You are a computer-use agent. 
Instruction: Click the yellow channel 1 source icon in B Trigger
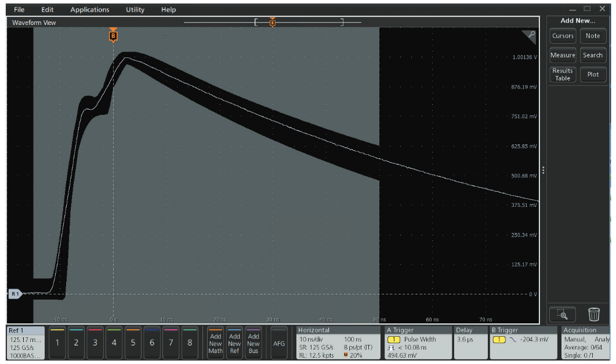tap(499, 339)
